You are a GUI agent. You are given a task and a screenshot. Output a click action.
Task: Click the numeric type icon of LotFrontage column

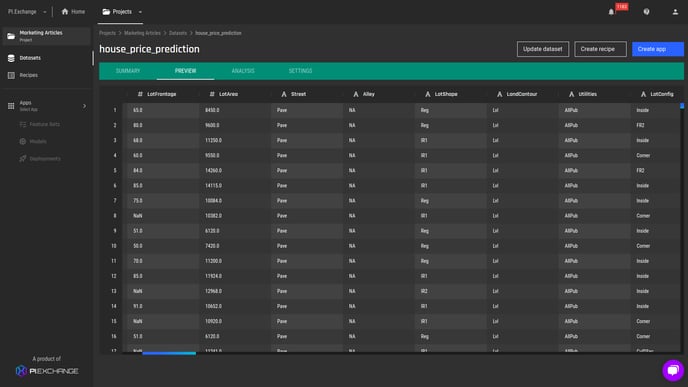140,94
